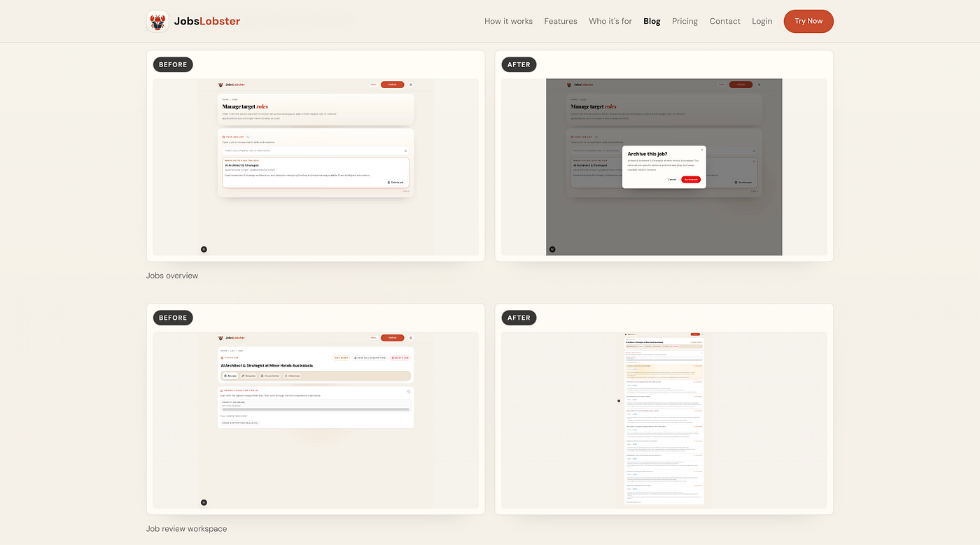This screenshot has width=980, height=545.
Task: Click the AFTER badge on the long review page image
Action: [x=519, y=318]
